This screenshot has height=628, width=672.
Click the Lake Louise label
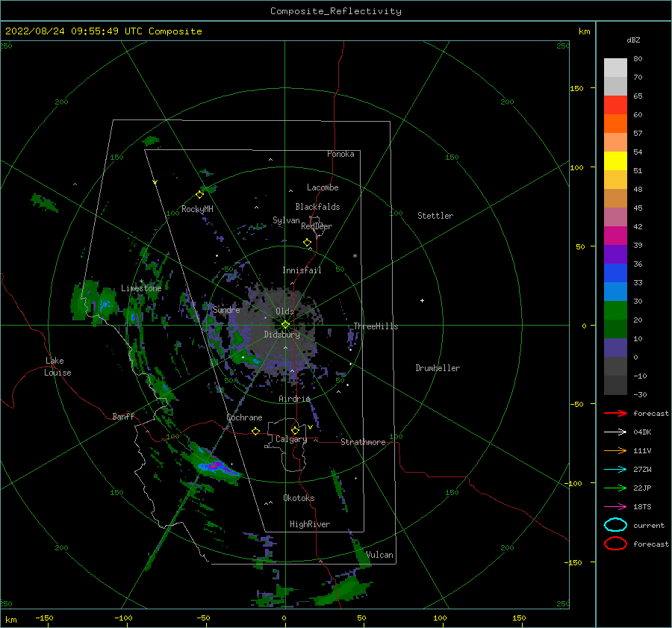pyautogui.click(x=57, y=367)
